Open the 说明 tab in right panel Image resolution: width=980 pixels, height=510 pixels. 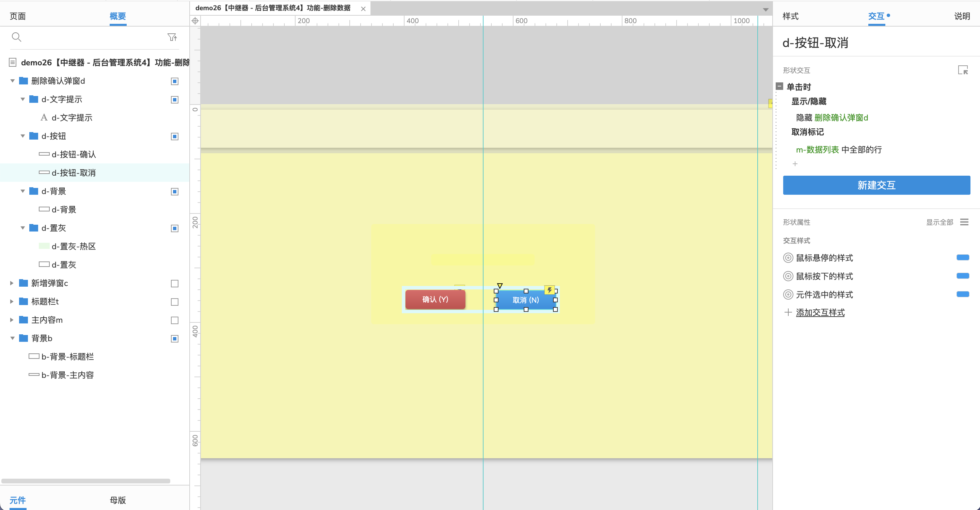point(962,16)
